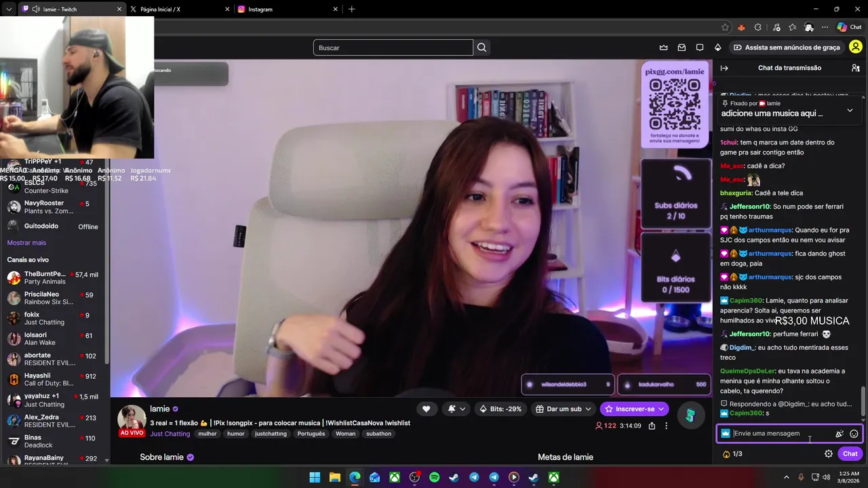Open the browser favorites list icon

[792, 27]
